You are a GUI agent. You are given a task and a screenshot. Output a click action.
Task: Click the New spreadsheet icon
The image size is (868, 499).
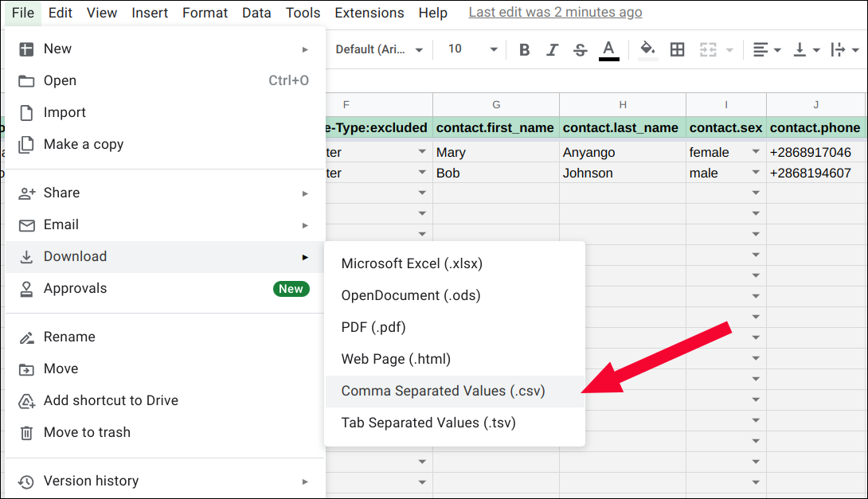26,49
